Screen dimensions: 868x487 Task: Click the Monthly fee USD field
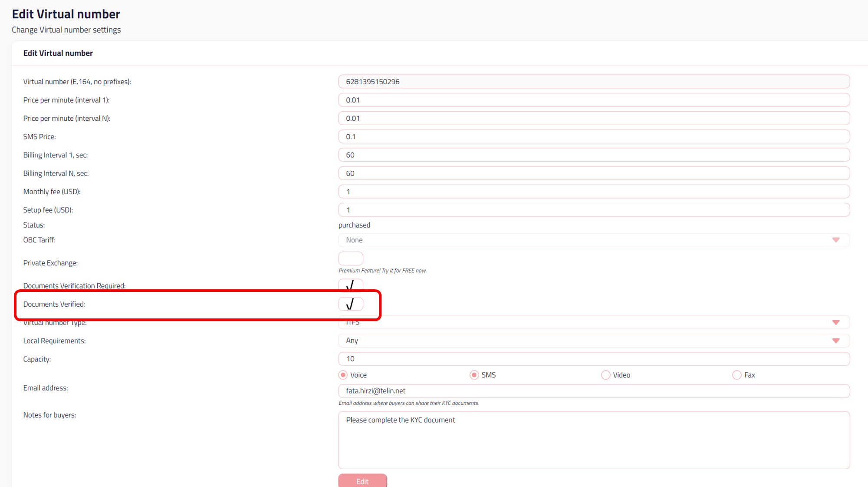click(x=593, y=192)
